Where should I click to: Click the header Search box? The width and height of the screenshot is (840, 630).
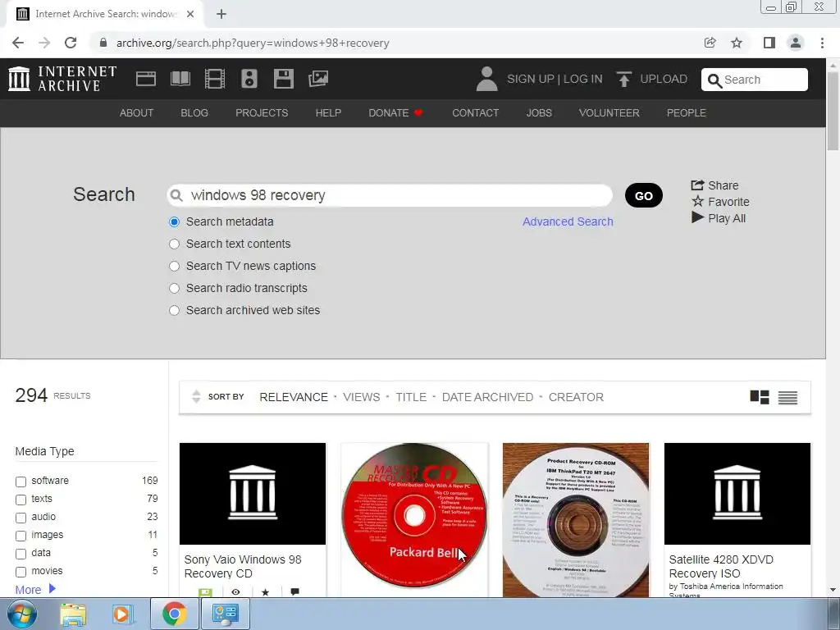coord(755,80)
